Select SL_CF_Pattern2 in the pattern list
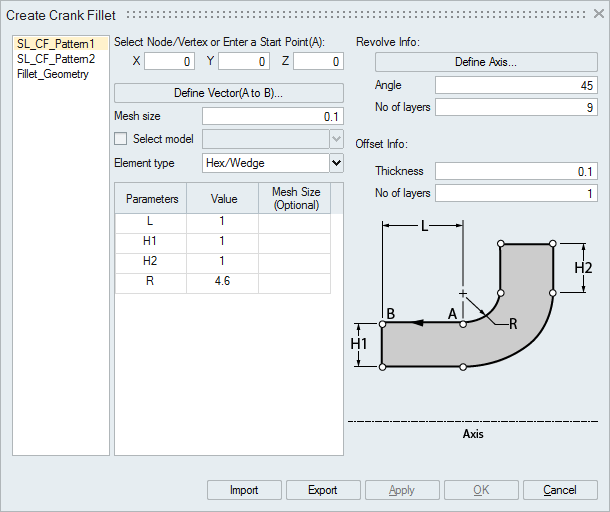610x512 pixels. coord(56,59)
